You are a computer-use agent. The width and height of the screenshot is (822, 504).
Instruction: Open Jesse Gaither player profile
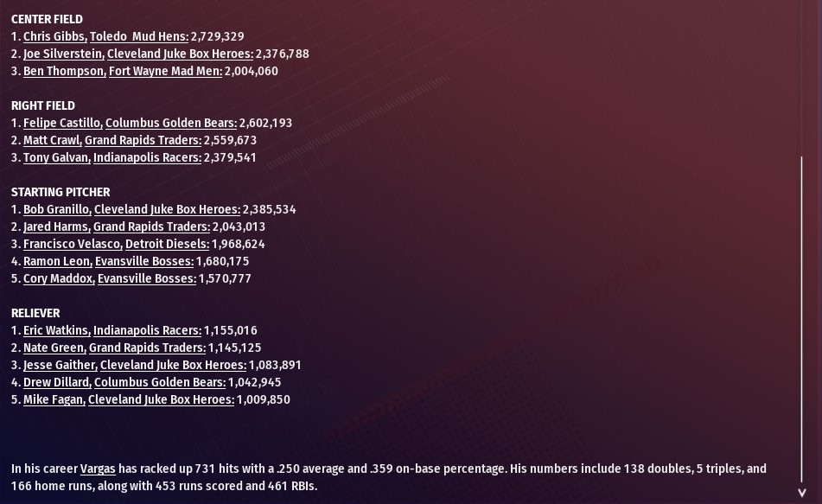(60, 365)
